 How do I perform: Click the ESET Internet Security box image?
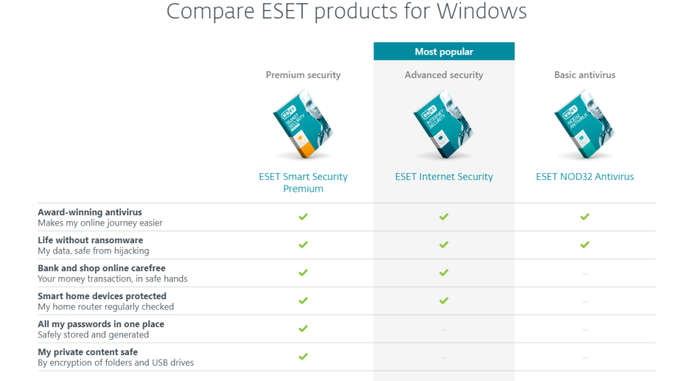[443, 124]
